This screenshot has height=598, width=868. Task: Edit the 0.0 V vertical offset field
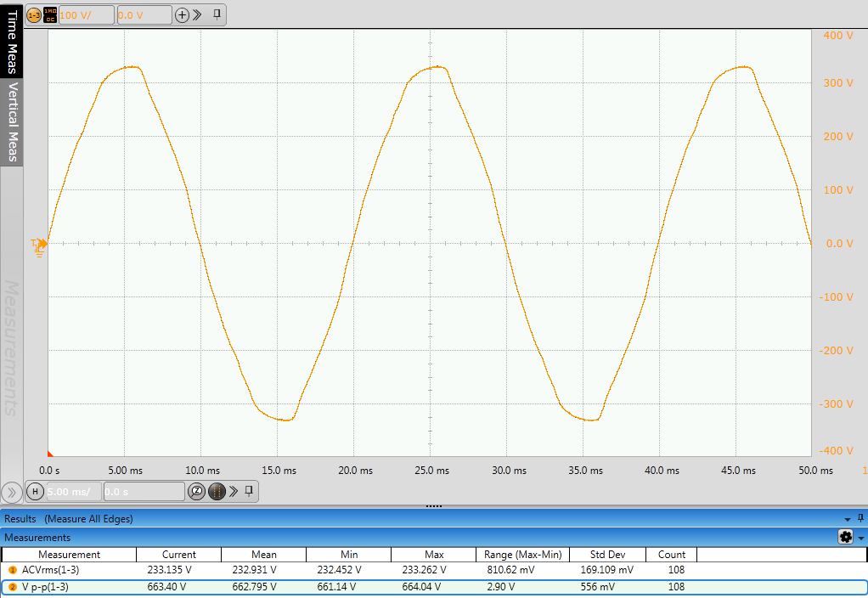pyautogui.click(x=144, y=15)
